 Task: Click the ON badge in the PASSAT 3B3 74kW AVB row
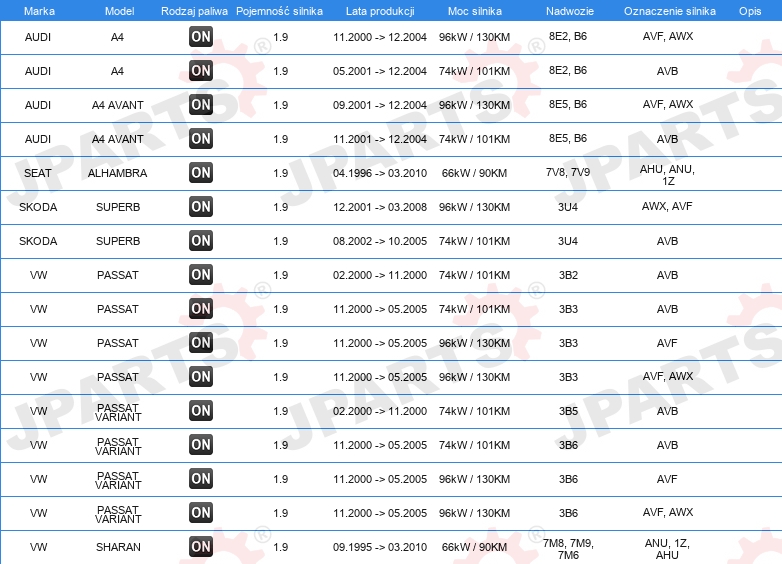[x=201, y=308]
